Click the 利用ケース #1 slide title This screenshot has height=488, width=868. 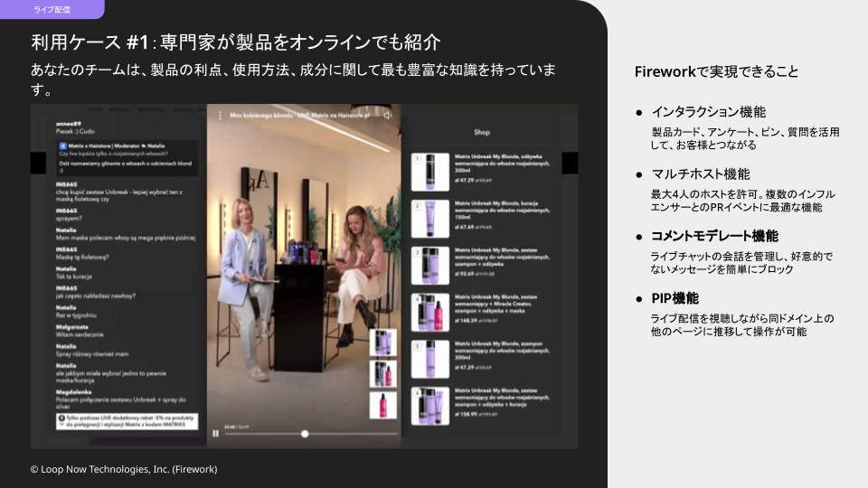coord(236,42)
